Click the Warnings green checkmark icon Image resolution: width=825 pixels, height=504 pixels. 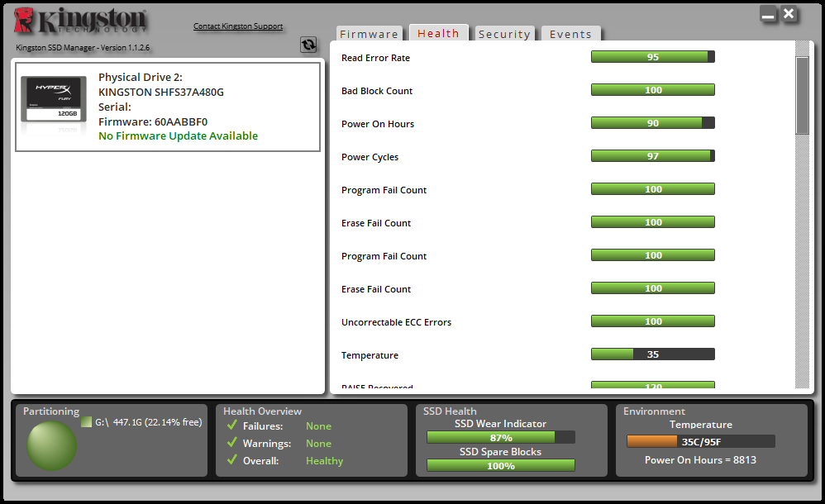(232, 443)
